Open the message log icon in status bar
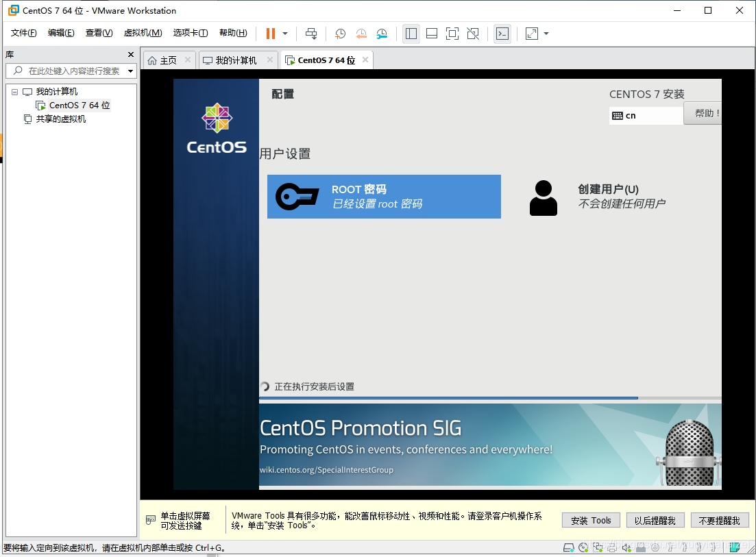 tap(735, 547)
